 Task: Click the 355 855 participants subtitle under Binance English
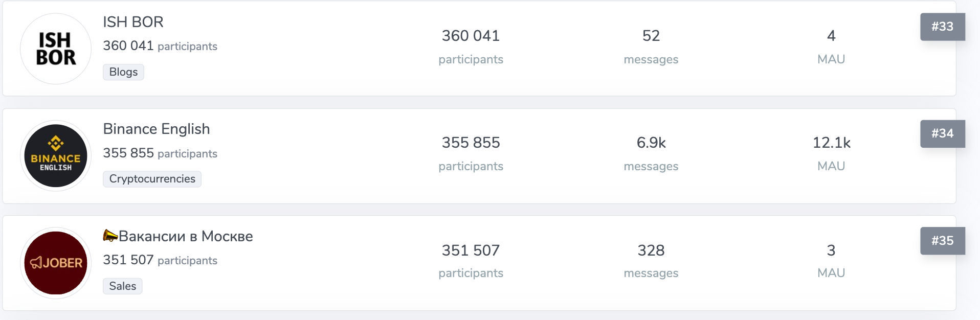click(x=160, y=153)
